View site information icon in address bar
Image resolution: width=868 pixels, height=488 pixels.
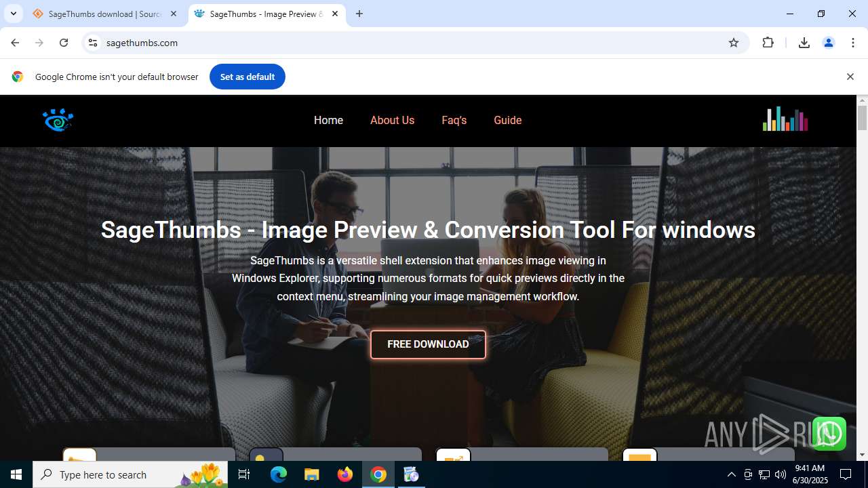coord(93,43)
